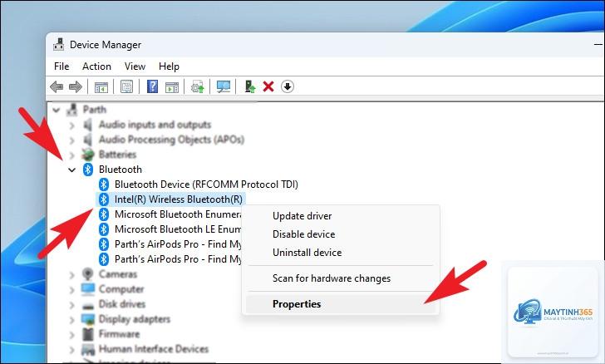Select the Audio inputs and outputs label
Image resolution: width=605 pixels, height=364 pixels.
[155, 125]
